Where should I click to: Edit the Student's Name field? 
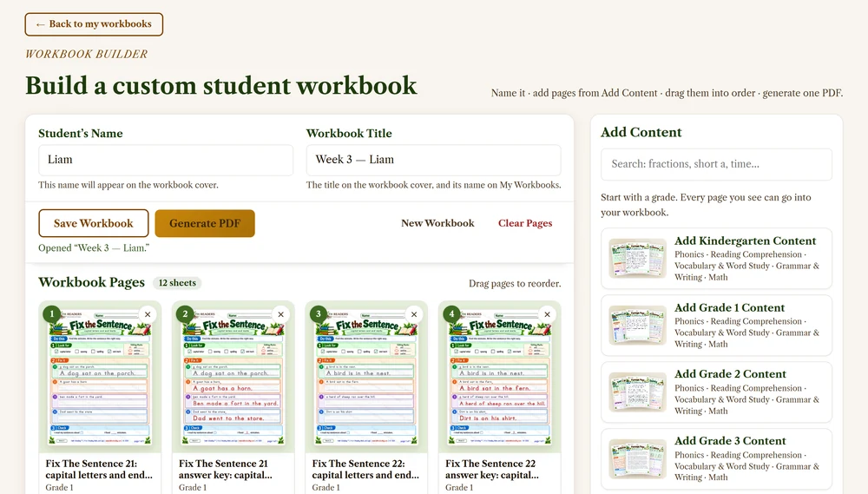[x=166, y=160]
